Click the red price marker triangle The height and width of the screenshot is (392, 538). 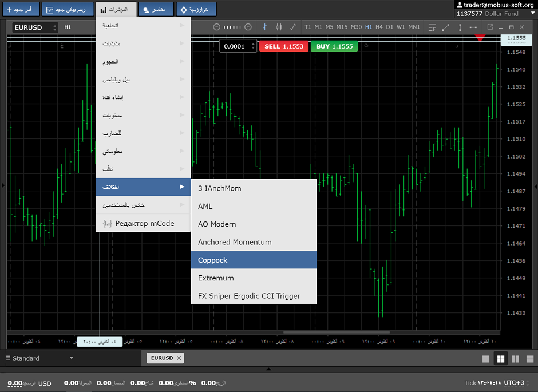click(480, 38)
